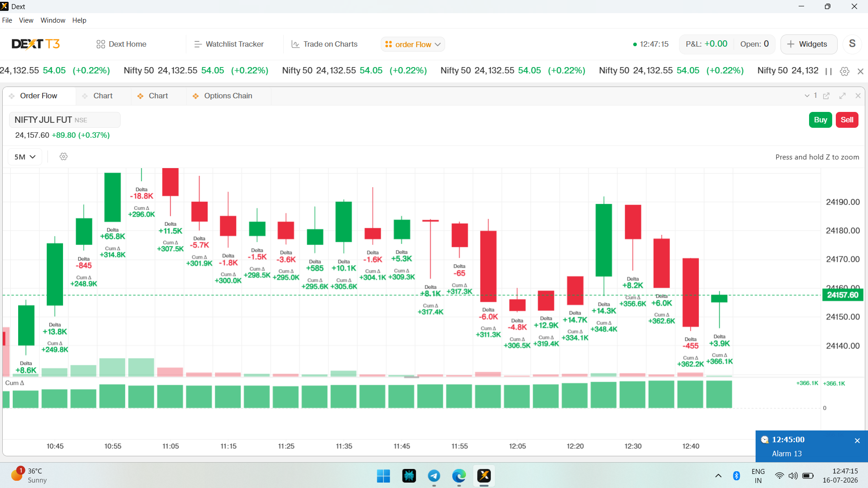The width and height of the screenshot is (868, 488).
Task: Open the Help menu
Action: [x=79, y=20]
